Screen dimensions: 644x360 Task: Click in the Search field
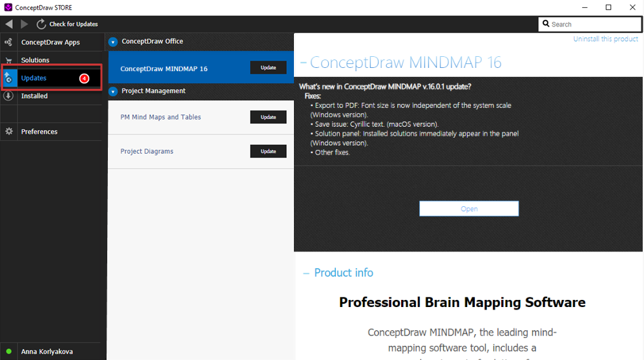(x=590, y=25)
